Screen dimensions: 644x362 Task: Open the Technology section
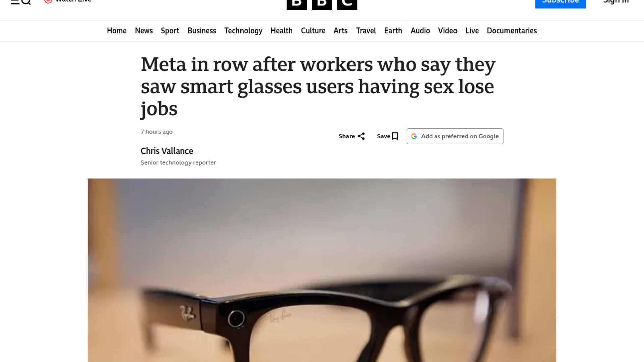pyautogui.click(x=243, y=31)
